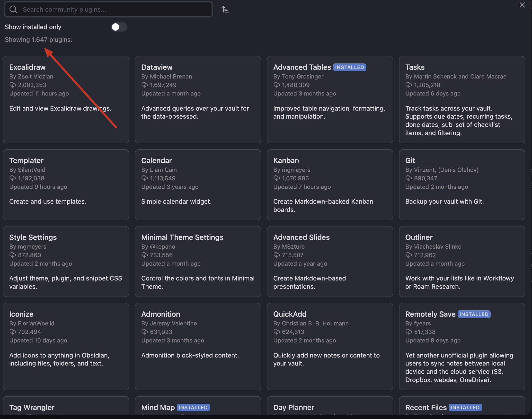This screenshot has width=532, height=419.
Task: Click Templater download count icon
Action: click(12, 178)
